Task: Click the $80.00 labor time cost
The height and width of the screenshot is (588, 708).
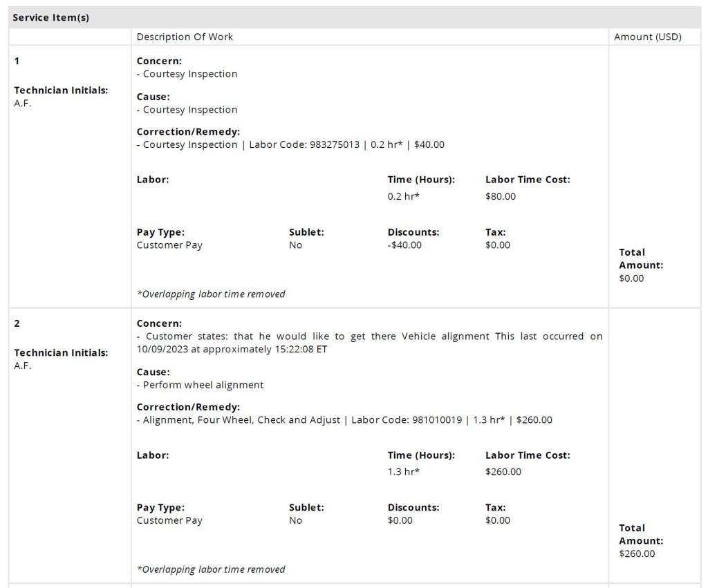Action: (501, 196)
